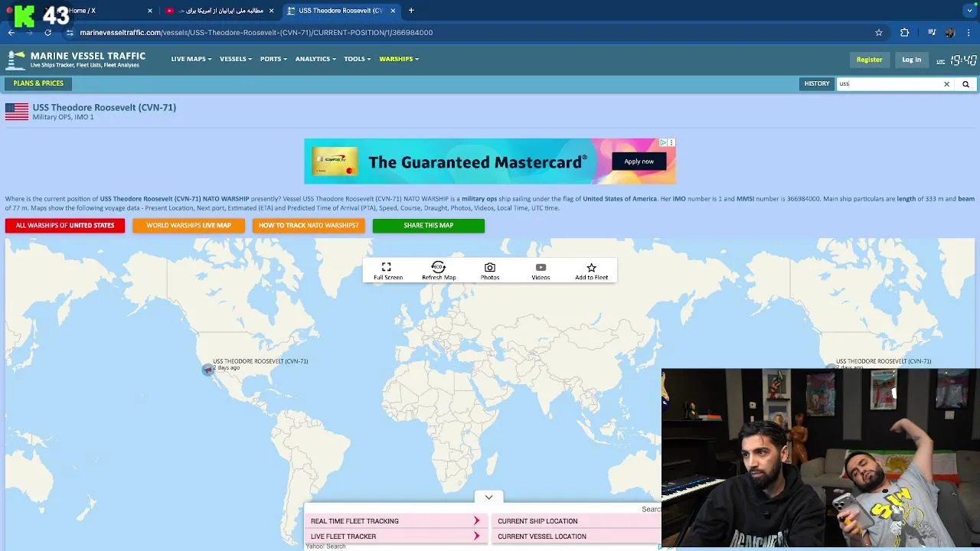Open the Photos camera icon
The image size is (980, 551).
tap(490, 267)
